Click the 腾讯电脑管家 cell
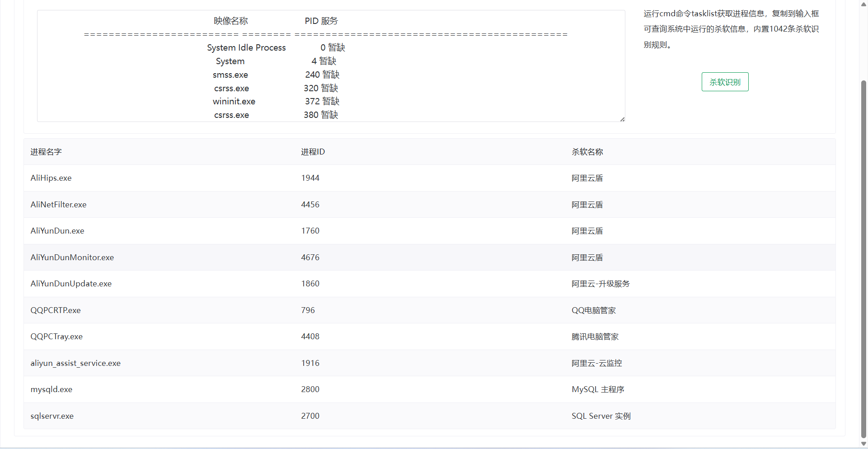 [595, 337]
